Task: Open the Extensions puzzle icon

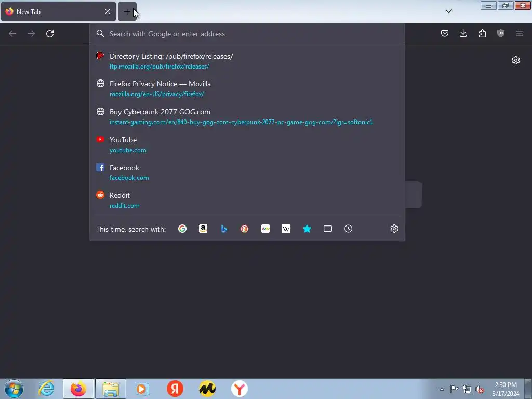Action: pyautogui.click(x=482, y=33)
